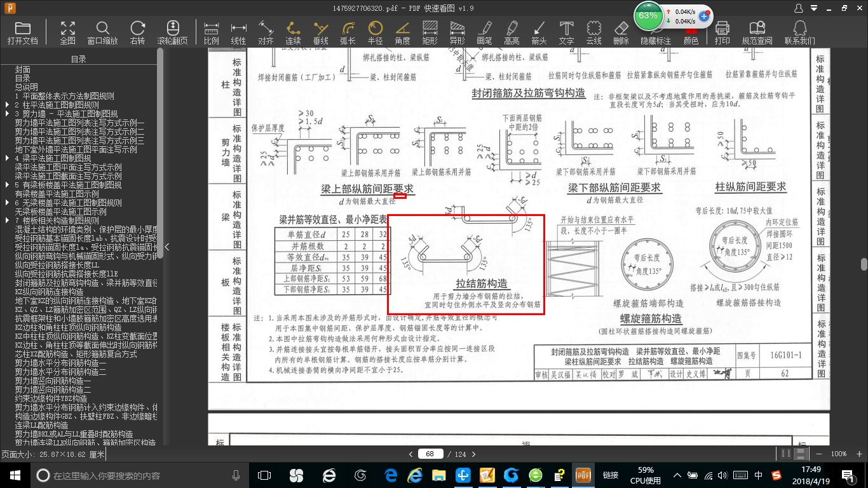The image size is (868, 488).
Task: Click the document vertical scrollbar thumb
Action: [x=864, y=264]
